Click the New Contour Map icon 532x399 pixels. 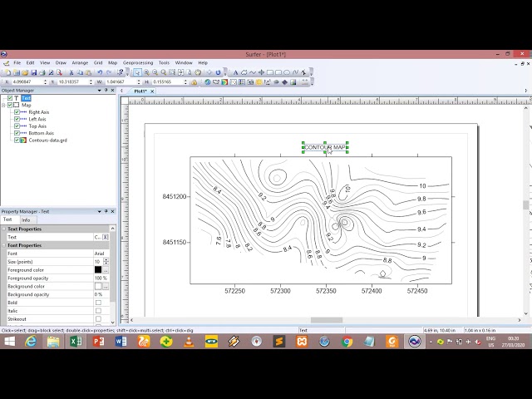[x=224, y=82]
